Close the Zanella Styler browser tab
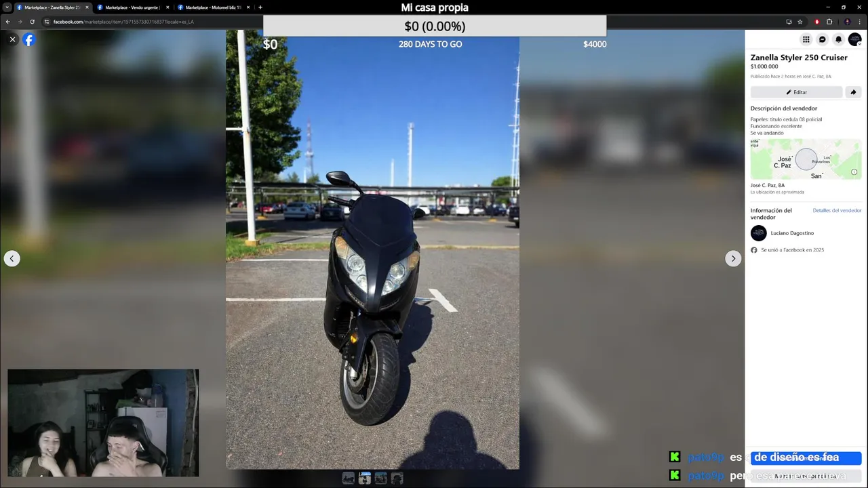Image resolution: width=868 pixels, height=488 pixels. click(87, 7)
